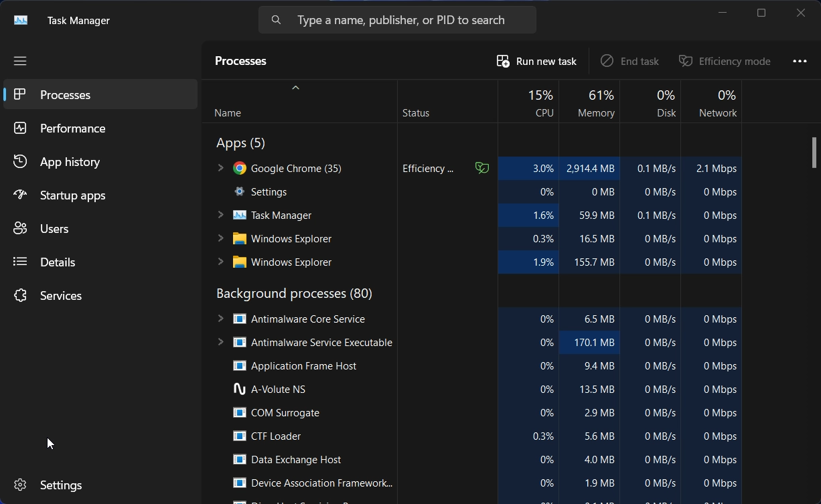Toggle the hamburger navigation menu

pyautogui.click(x=20, y=61)
